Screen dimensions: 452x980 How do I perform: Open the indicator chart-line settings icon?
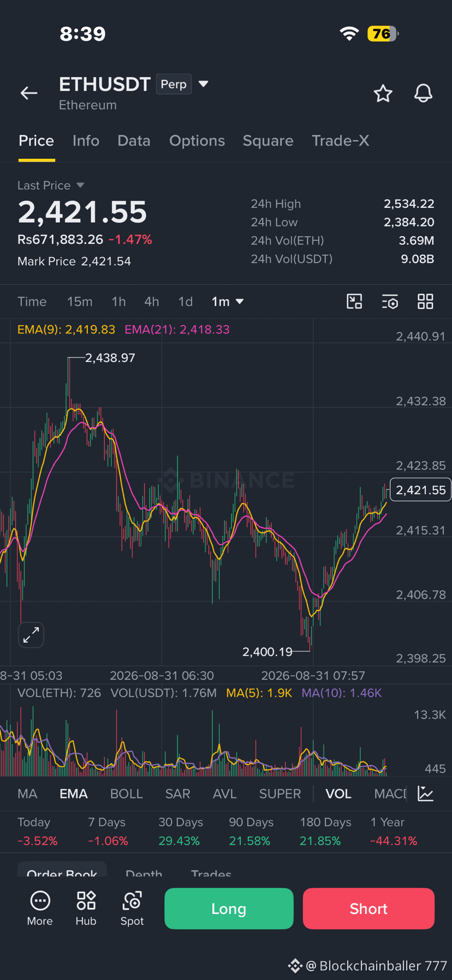pyautogui.click(x=426, y=793)
